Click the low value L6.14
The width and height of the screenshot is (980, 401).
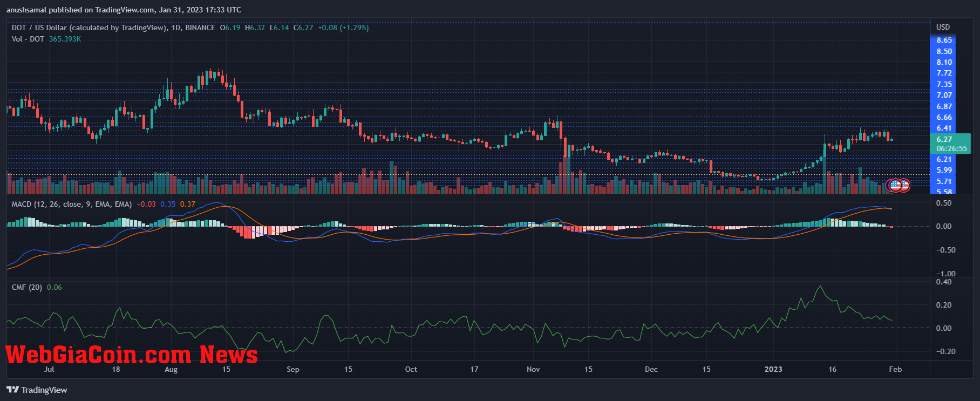coord(279,28)
